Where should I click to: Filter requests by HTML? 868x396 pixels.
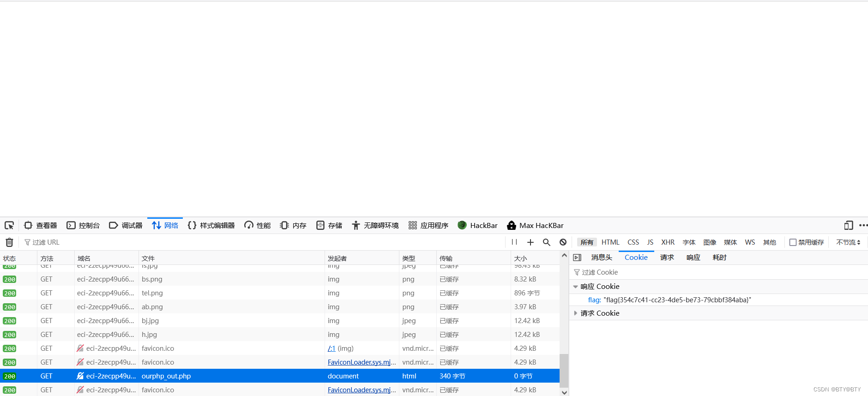(610, 242)
